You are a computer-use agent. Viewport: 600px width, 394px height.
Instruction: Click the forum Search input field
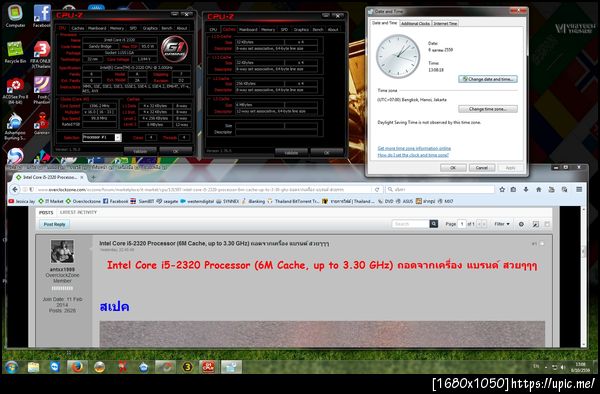(x=411, y=224)
